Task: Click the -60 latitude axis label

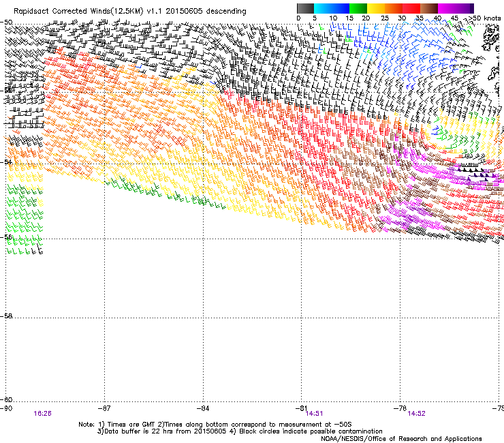Action: 6,399
